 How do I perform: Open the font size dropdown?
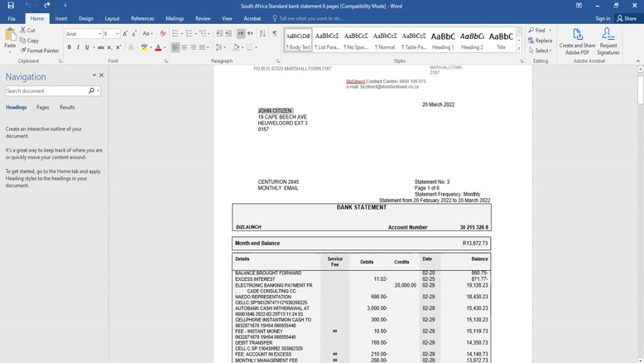coord(116,34)
